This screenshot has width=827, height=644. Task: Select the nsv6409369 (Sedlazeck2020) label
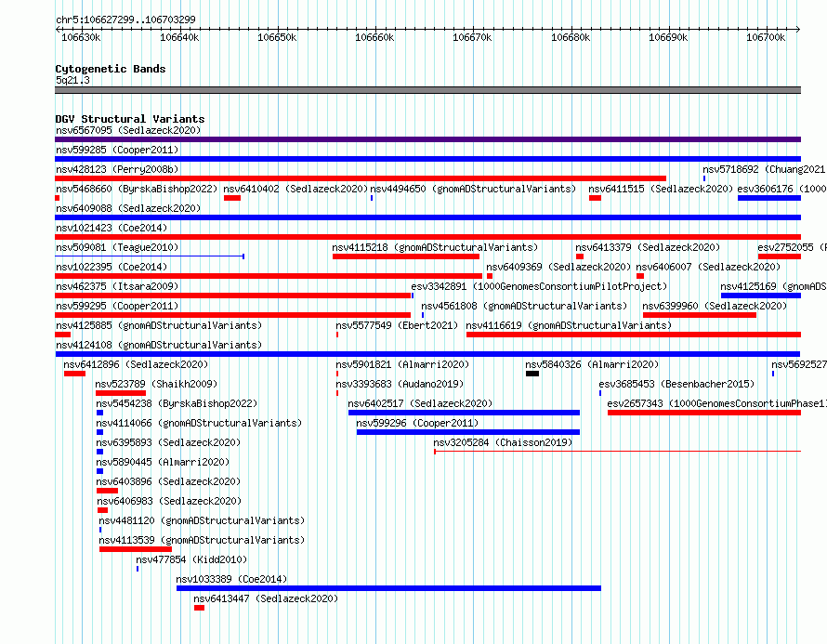(x=558, y=267)
